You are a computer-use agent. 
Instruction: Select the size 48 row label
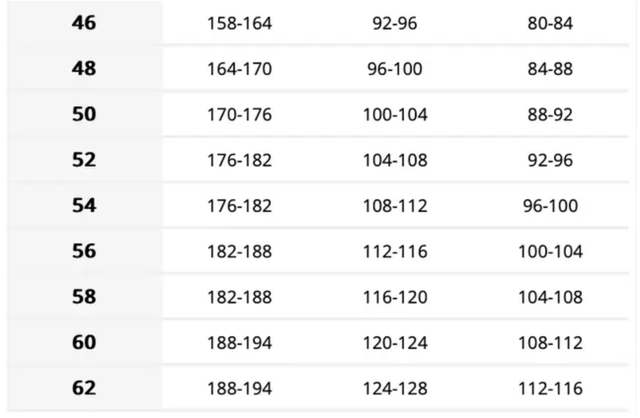click(x=84, y=69)
